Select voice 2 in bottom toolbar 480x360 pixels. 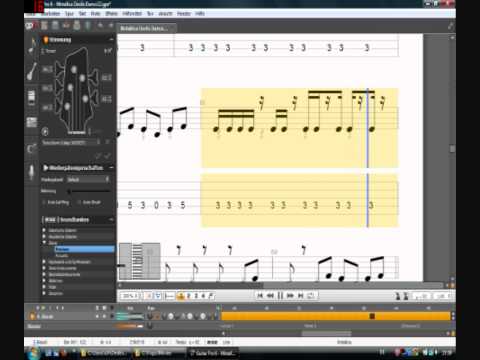pos(189,296)
